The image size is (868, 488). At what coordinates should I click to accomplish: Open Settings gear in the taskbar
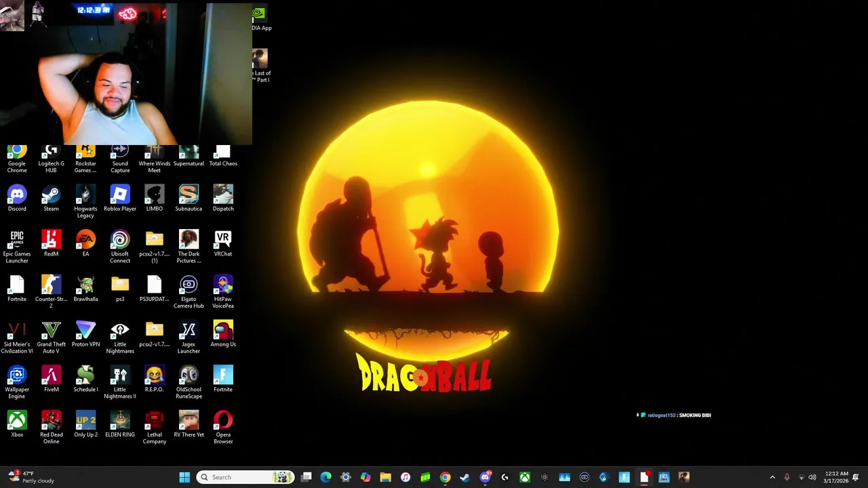(x=346, y=477)
